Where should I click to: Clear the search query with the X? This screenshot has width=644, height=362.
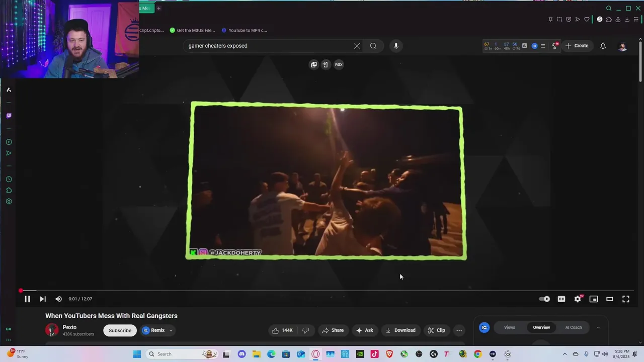coord(357,46)
